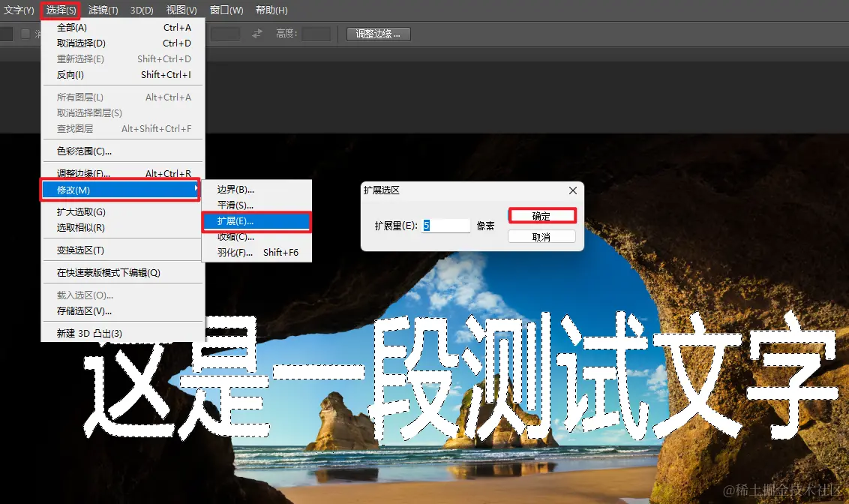Click the 取消 button in the dialog
Viewport: 849px width, 504px height.
(x=542, y=236)
